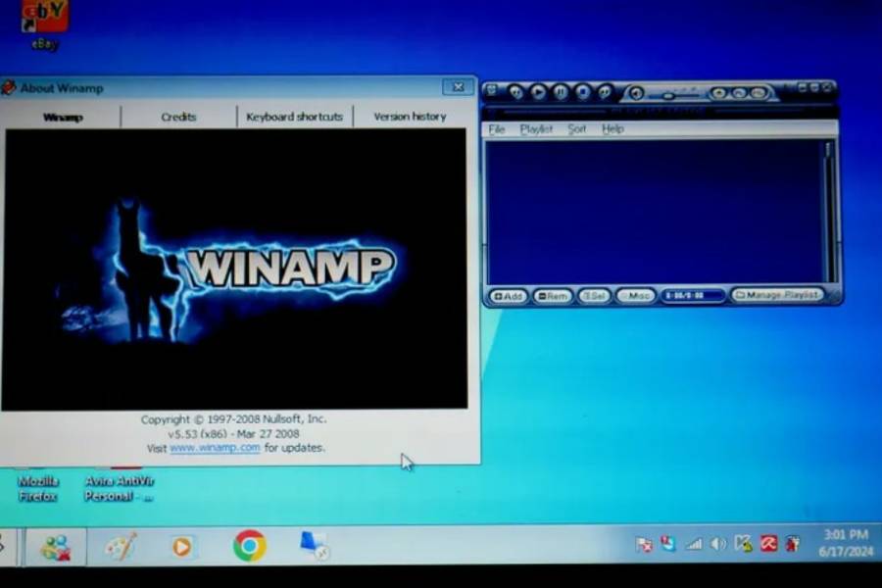Click the Winamp playlist vertical scrollbar
Screen dimensions: 882x588
(x=828, y=212)
